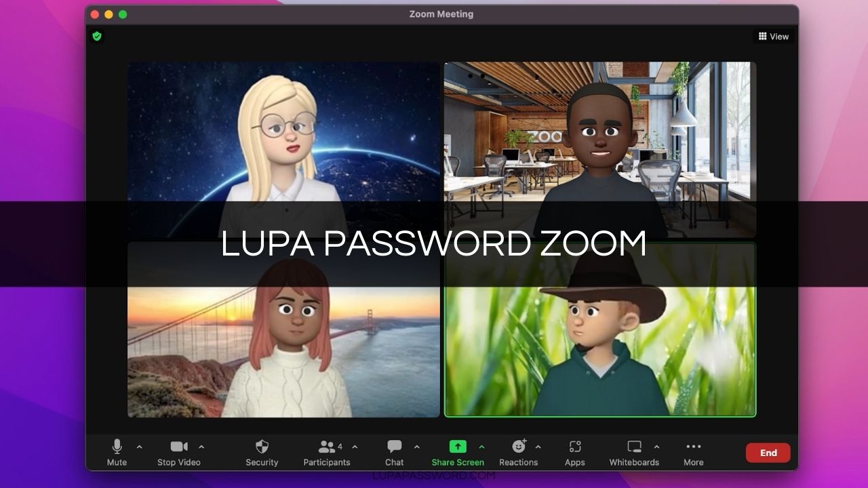The width and height of the screenshot is (868, 488).
Task: Click the green encryption shield icon
Action: point(97,36)
